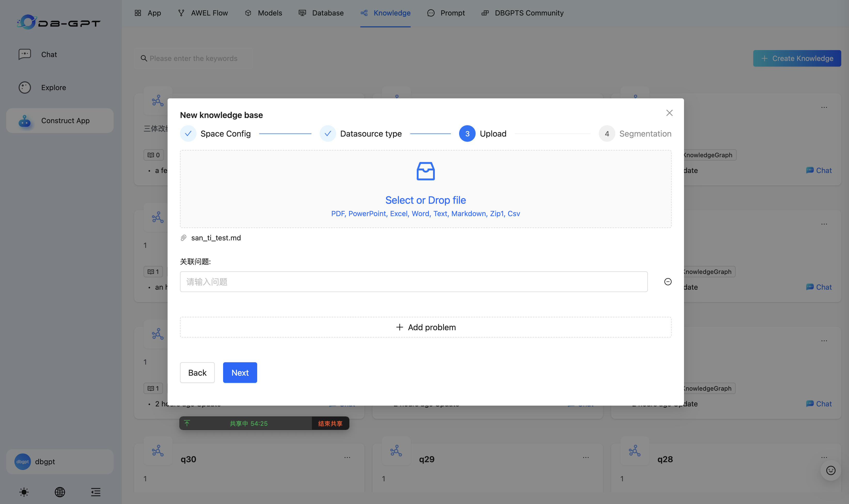Image resolution: width=849 pixels, height=504 pixels.
Task: Click the smiley feedback floating icon
Action: tap(831, 470)
